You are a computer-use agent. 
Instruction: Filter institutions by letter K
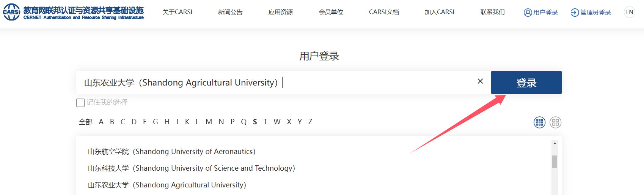187,122
